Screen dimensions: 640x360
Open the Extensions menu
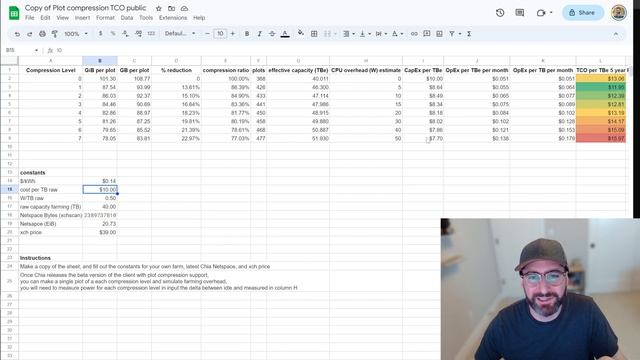[x=173, y=18]
